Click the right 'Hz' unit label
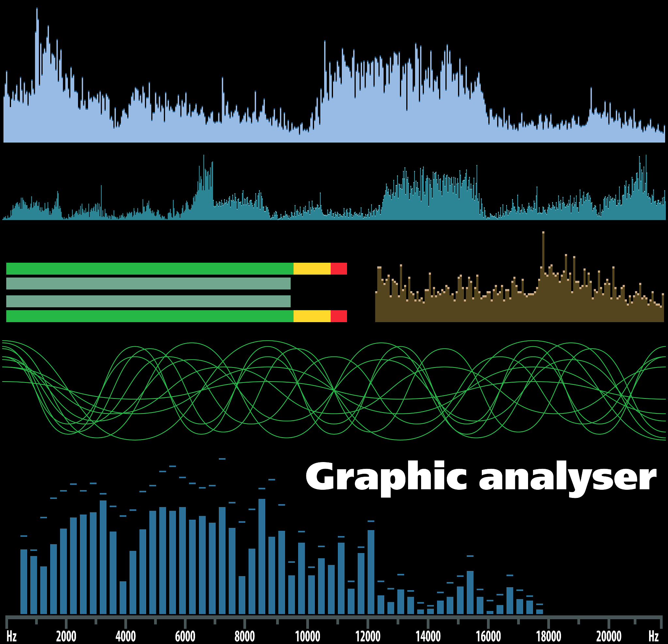The image size is (668, 644). coord(653,636)
